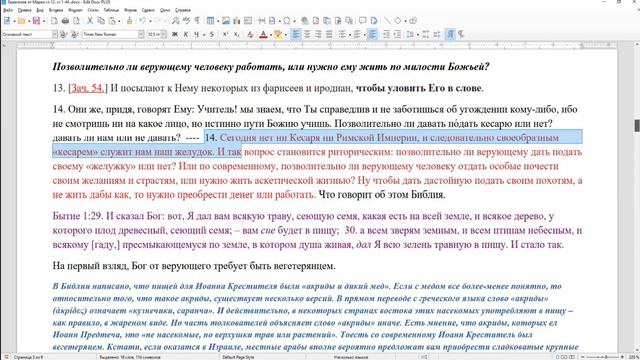Viewport: 640px width, 360px height.
Task: Run spelling check icon
Action: (187, 21)
